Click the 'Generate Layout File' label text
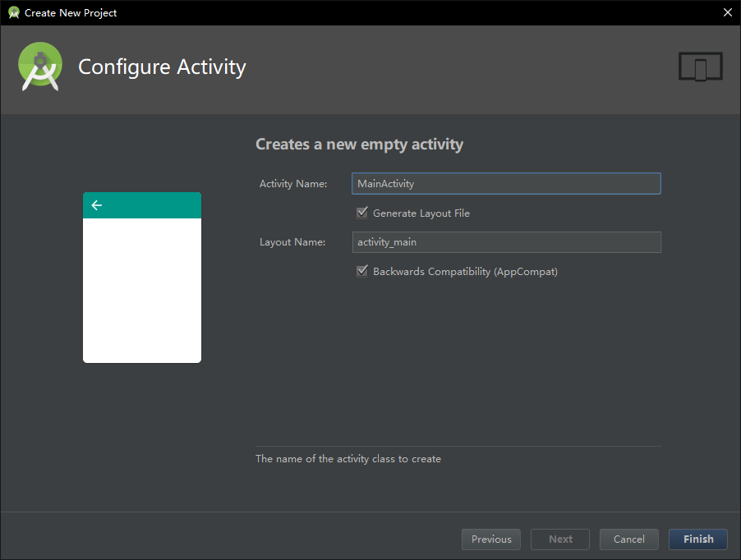This screenshot has width=741, height=560. [421, 213]
